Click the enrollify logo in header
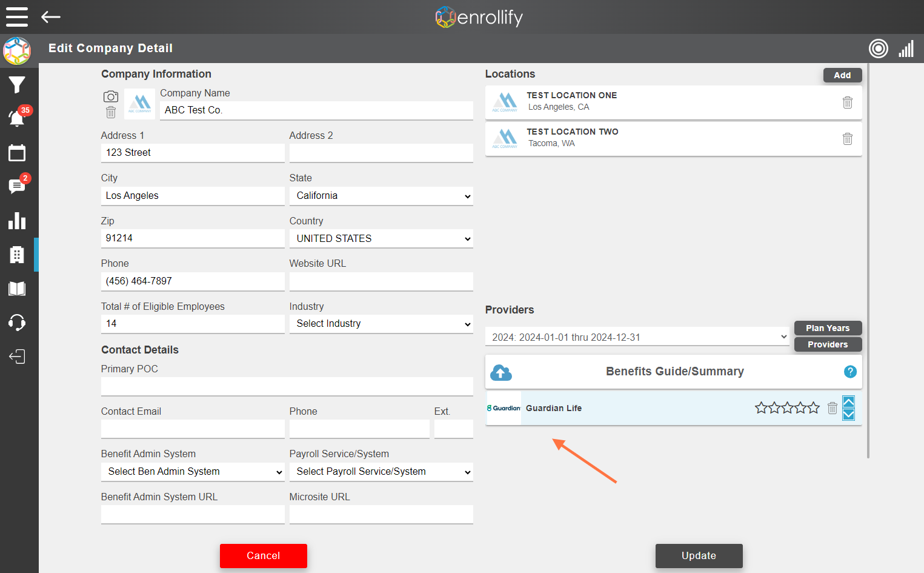The image size is (924, 573). (x=479, y=17)
